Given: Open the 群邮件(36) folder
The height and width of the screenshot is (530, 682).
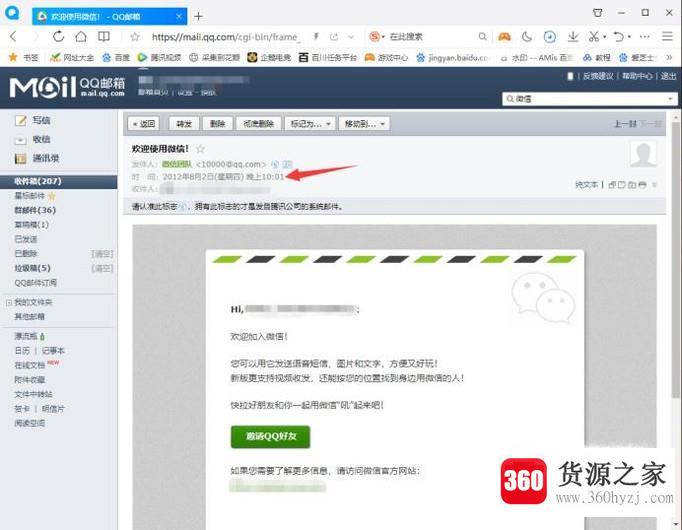Looking at the screenshot, I should pos(35,210).
